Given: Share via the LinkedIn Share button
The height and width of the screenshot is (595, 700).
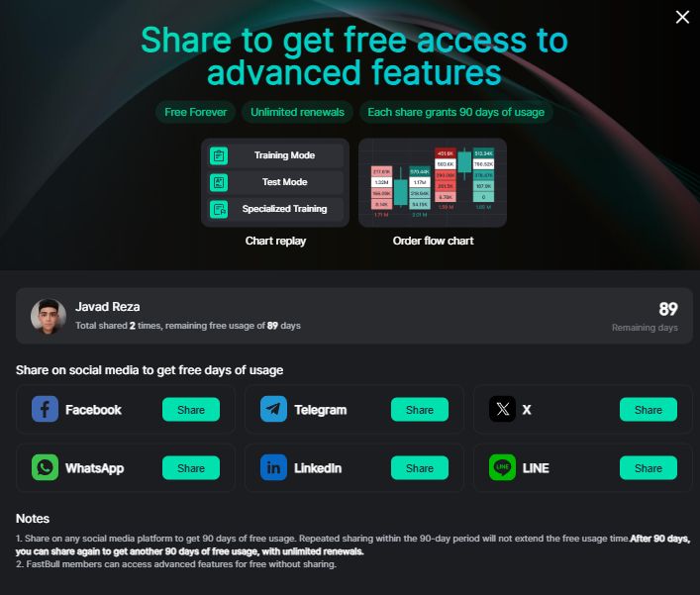Looking at the screenshot, I should (420, 468).
